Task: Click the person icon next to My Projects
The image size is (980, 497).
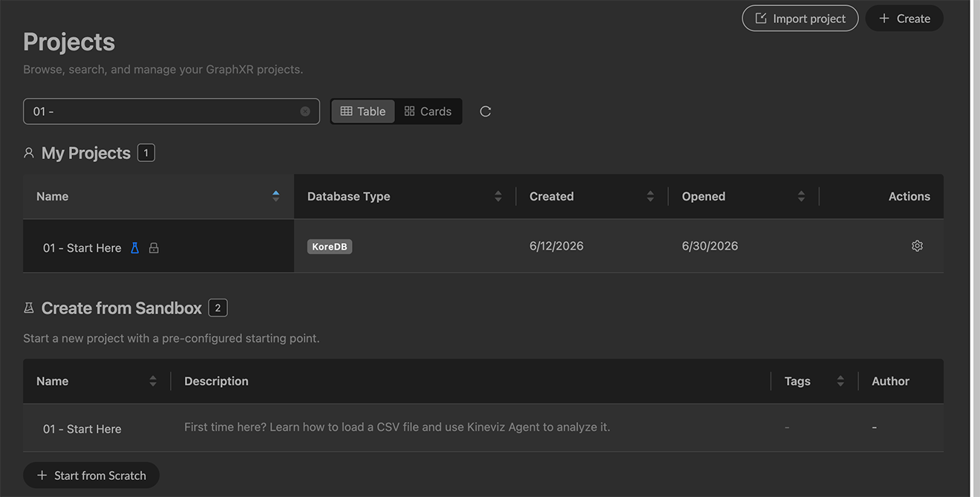Action: 29,153
